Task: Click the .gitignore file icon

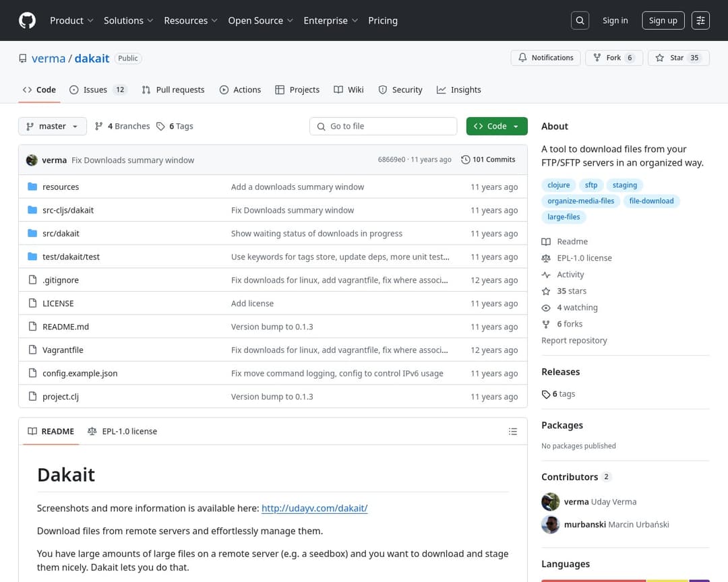Action: point(32,280)
